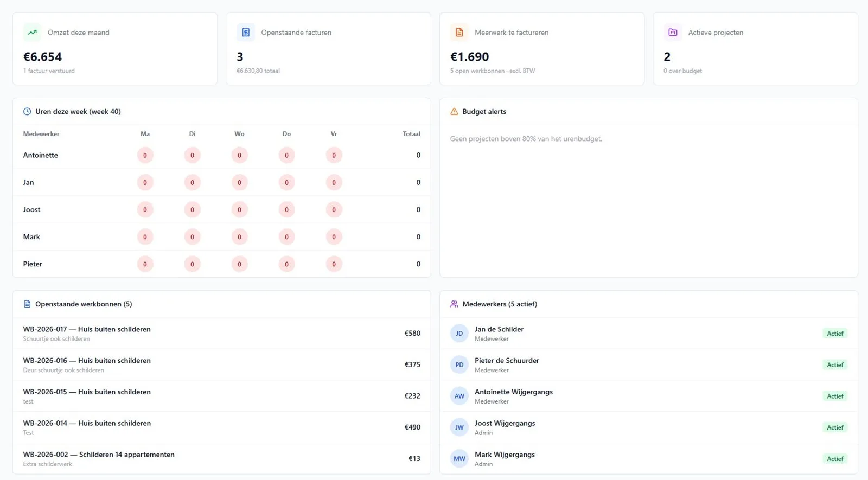Click Mark's Wednesday hours bubble
This screenshot has height=480, width=868.
[239, 237]
